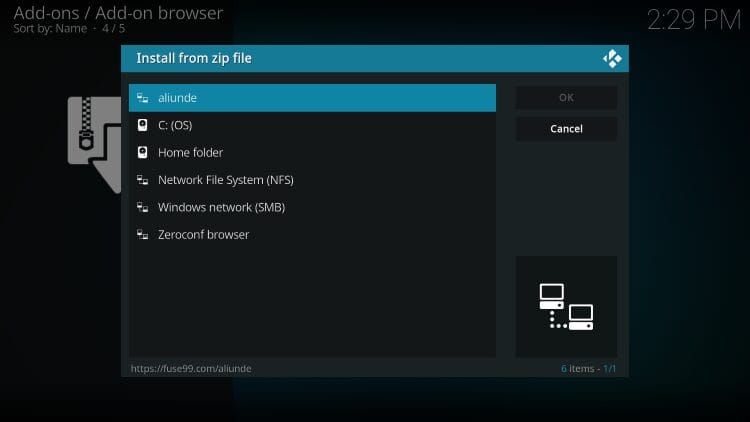Click the network icon beside Network File System
Screen dimensions: 750x422
pos(143,180)
